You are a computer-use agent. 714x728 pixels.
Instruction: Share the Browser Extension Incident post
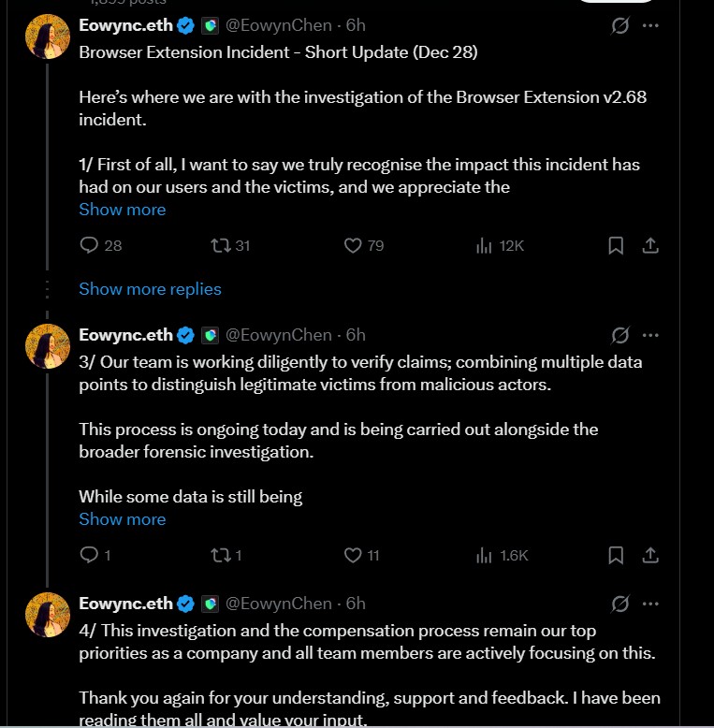[650, 245]
